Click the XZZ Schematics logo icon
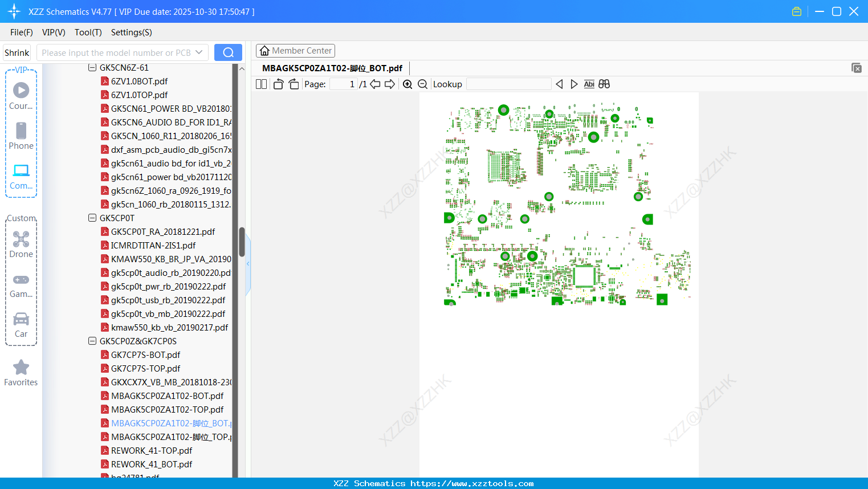Screen dimensions: 868x489 [14, 11]
